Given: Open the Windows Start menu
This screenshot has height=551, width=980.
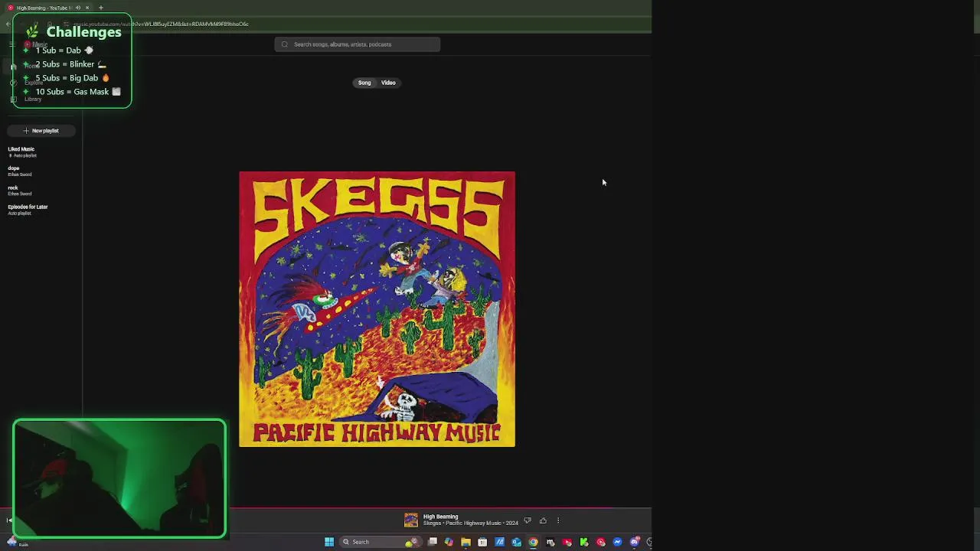Looking at the screenshot, I should pos(329,542).
